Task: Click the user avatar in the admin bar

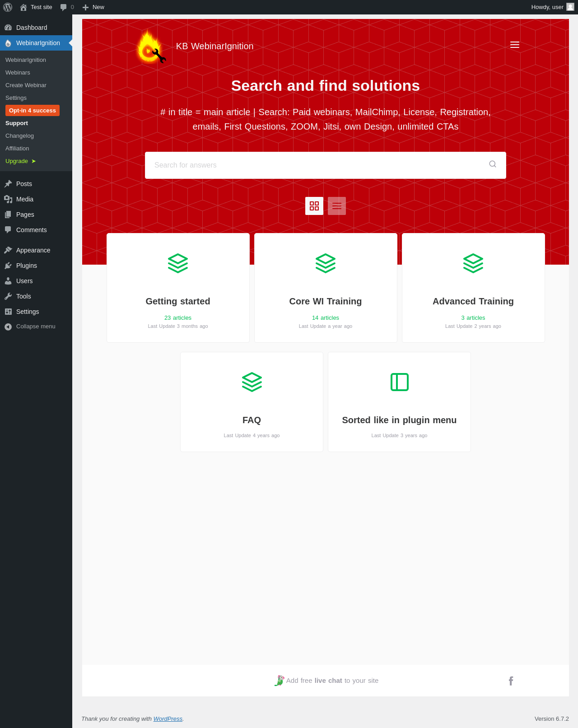Action: (570, 7)
